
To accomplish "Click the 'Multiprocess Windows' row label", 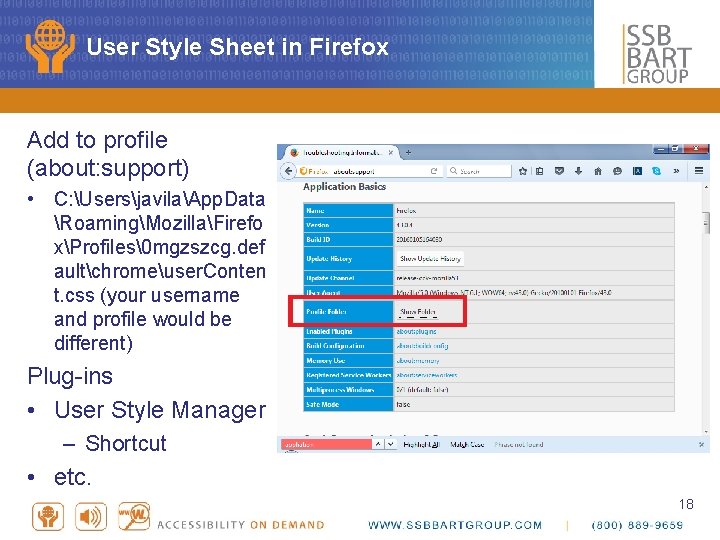I will (340, 390).
